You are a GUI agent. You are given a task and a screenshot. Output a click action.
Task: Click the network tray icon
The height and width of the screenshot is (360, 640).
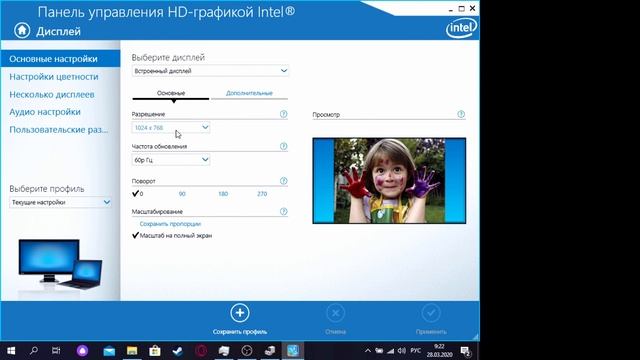tap(391, 351)
